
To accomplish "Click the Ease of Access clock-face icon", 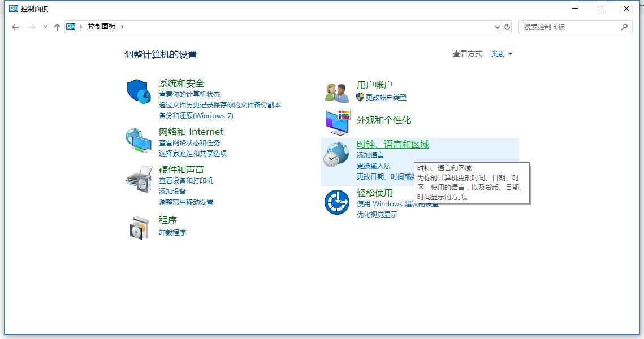I will [337, 203].
